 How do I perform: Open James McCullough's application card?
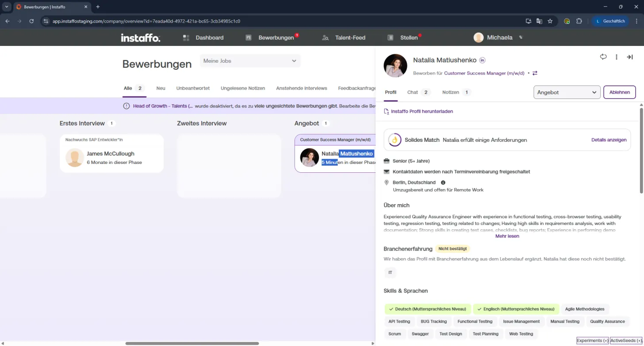[111, 153]
